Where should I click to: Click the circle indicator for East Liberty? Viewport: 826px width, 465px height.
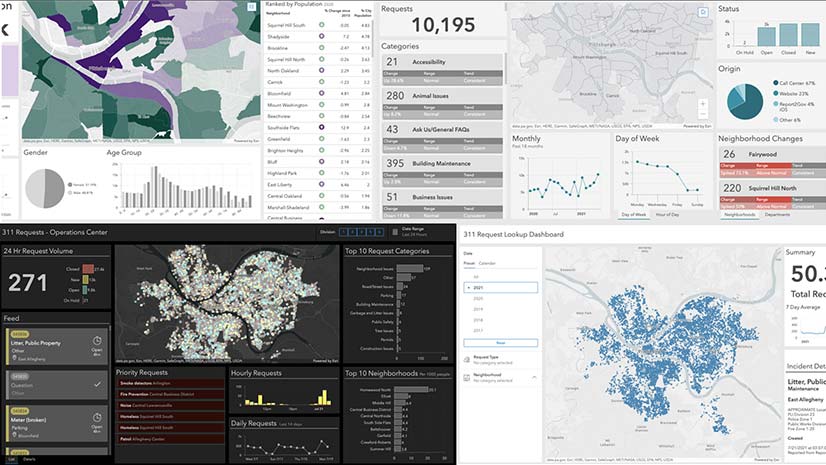coord(321,184)
